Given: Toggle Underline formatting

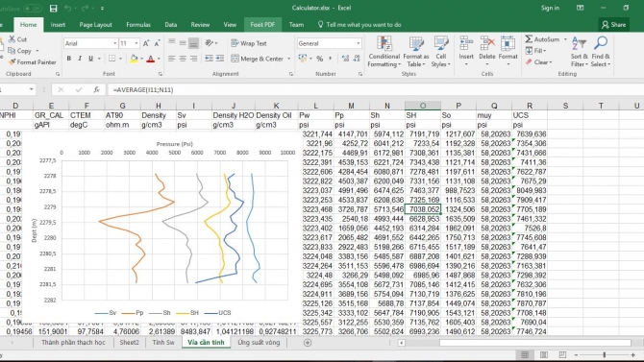Looking at the screenshot, I should click(90, 59).
